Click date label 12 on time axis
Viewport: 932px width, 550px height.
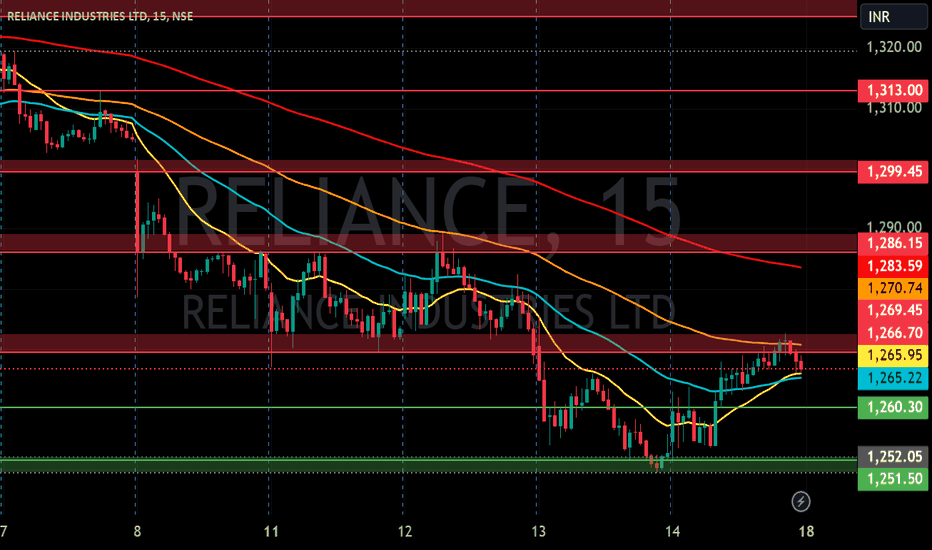pyautogui.click(x=405, y=531)
